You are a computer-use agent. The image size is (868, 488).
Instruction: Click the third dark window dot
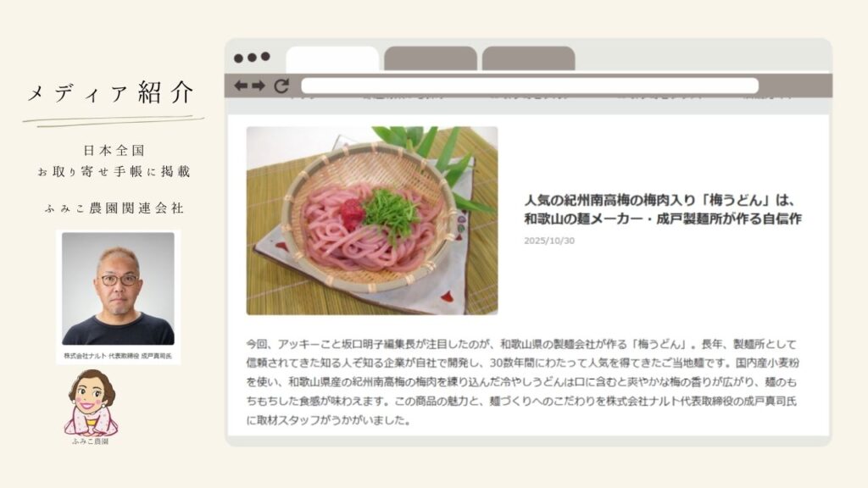265,57
